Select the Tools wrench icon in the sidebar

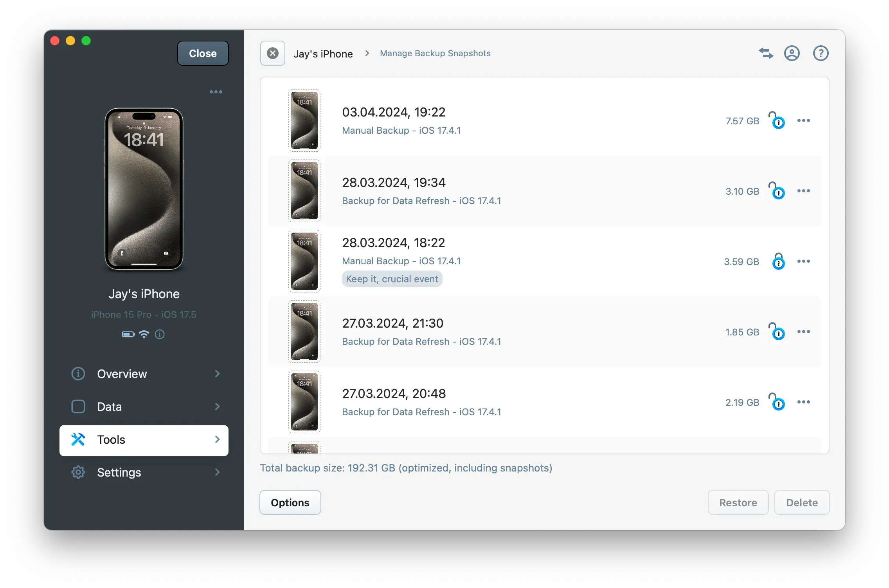pos(78,439)
